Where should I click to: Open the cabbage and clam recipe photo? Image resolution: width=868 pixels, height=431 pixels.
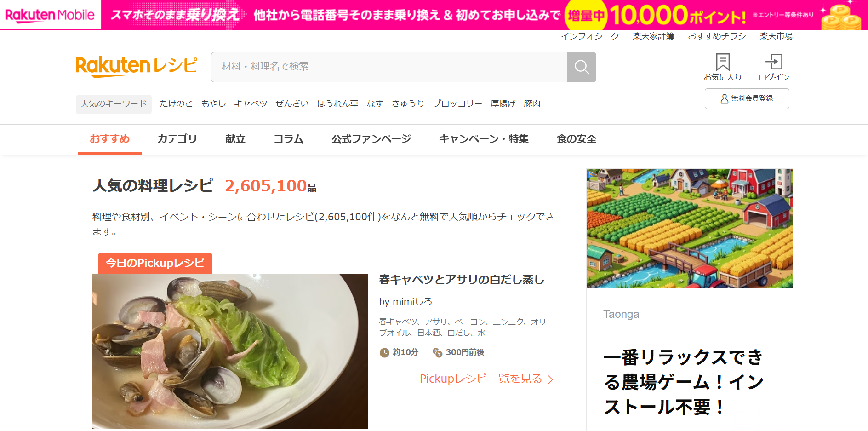[230, 351]
